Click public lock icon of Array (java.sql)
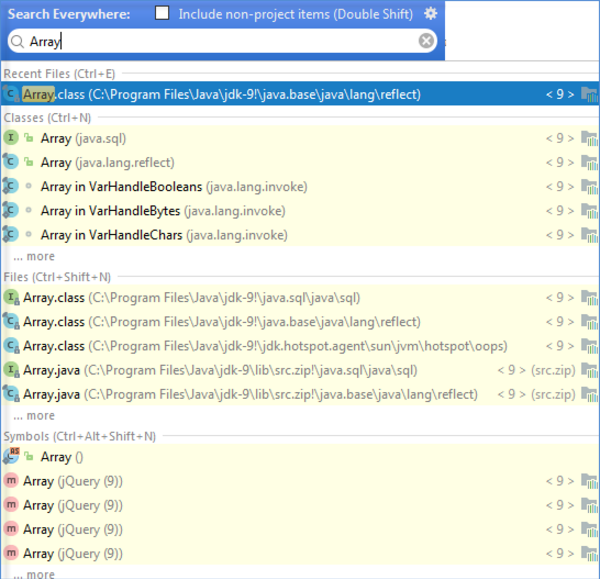This screenshot has width=601, height=579. [28, 138]
